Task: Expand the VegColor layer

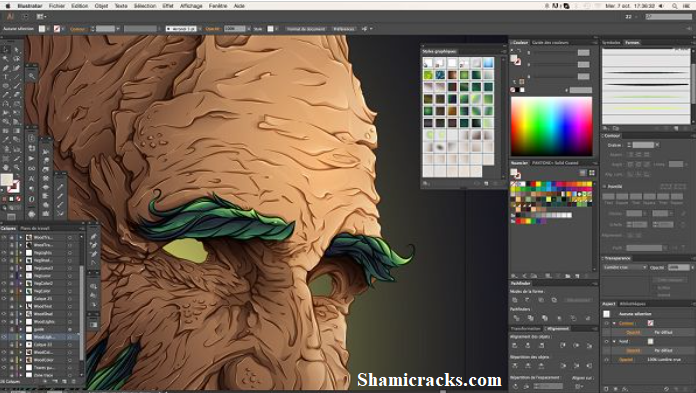Action: (x=21, y=291)
